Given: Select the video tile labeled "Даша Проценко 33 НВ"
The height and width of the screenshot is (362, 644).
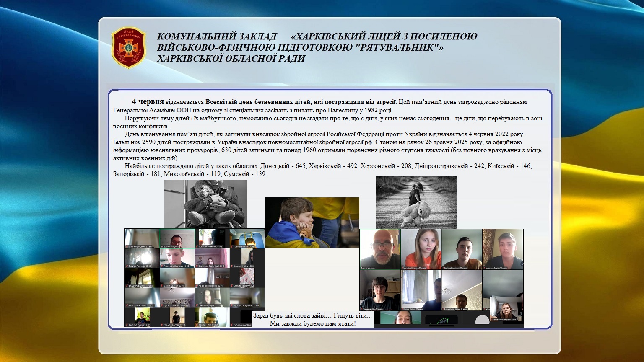Looking at the screenshot, I should [x=142, y=238].
